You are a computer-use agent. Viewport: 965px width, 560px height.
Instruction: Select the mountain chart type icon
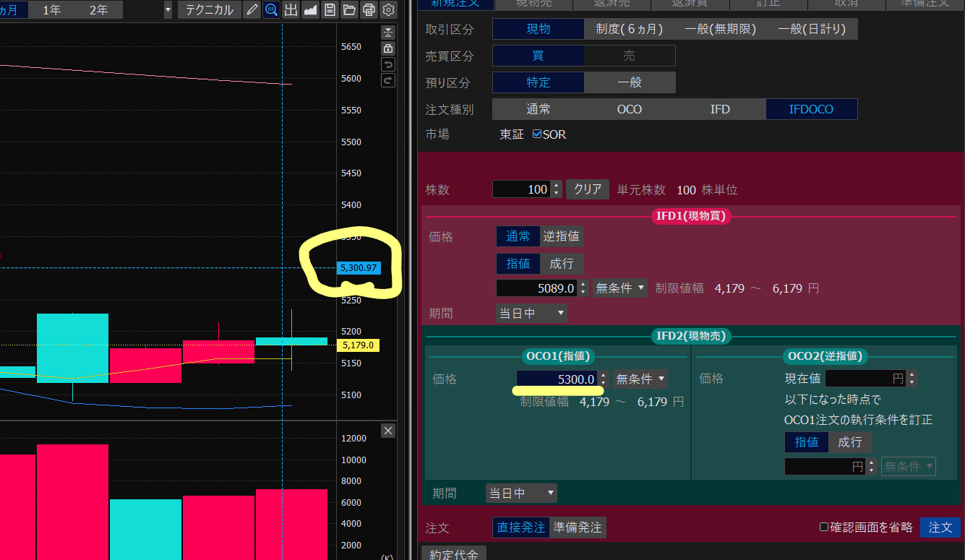pyautogui.click(x=310, y=9)
